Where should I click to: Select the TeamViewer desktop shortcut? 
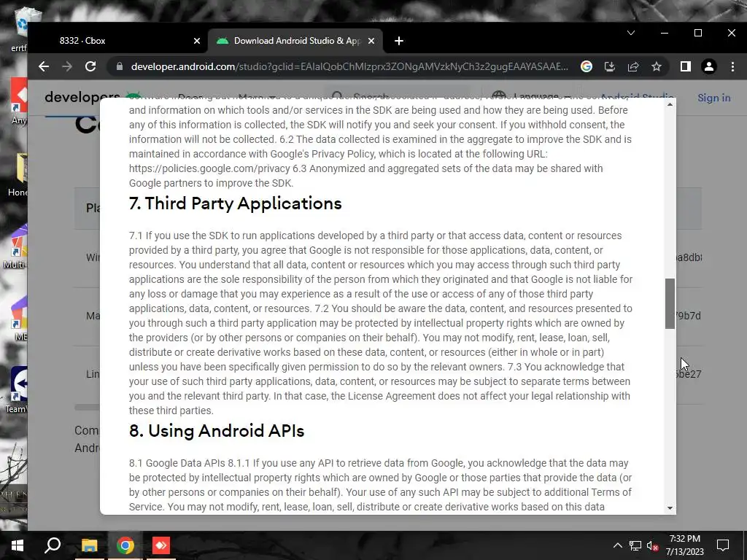pyautogui.click(x=18, y=389)
